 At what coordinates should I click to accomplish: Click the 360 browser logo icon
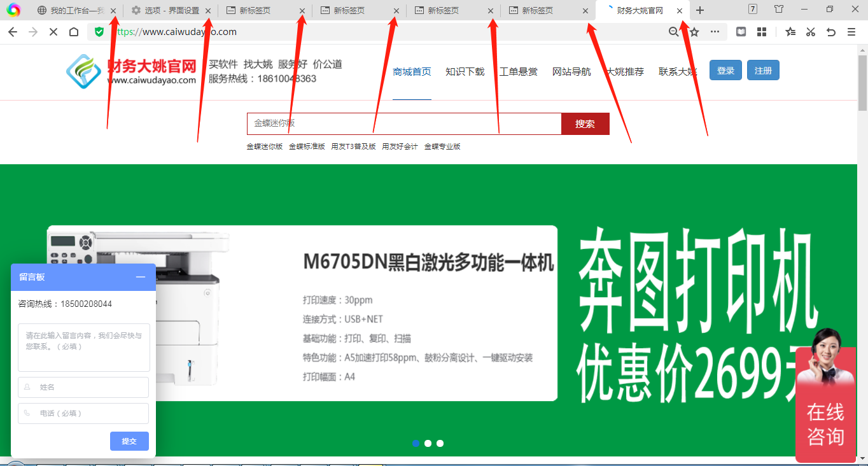[13, 10]
